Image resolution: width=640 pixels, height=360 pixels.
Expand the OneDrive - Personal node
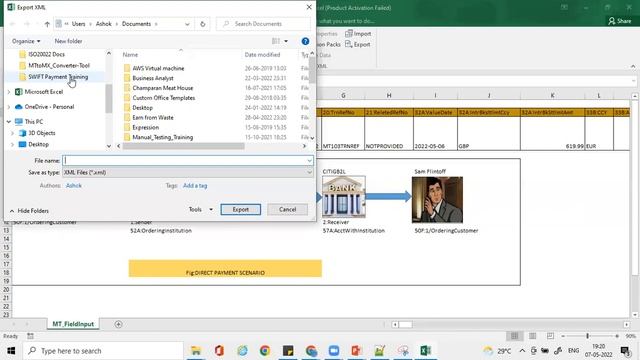coord(9,107)
